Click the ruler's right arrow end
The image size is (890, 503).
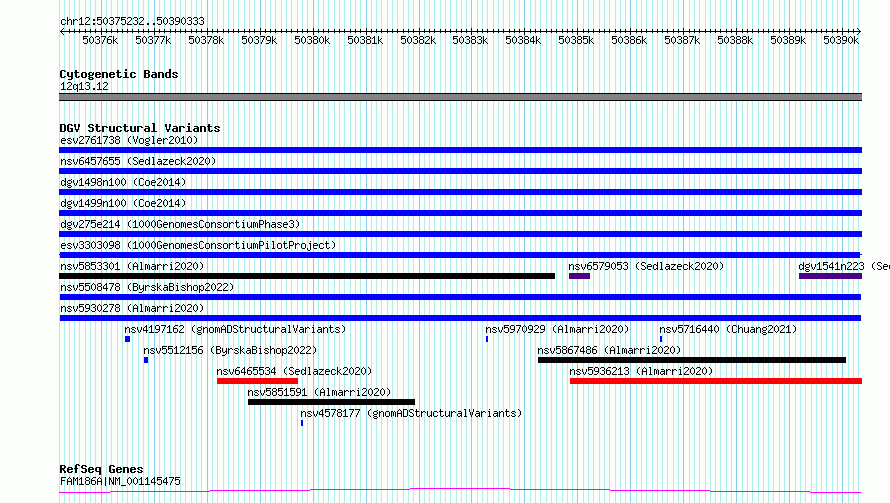pyautogui.click(x=859, y=31)
